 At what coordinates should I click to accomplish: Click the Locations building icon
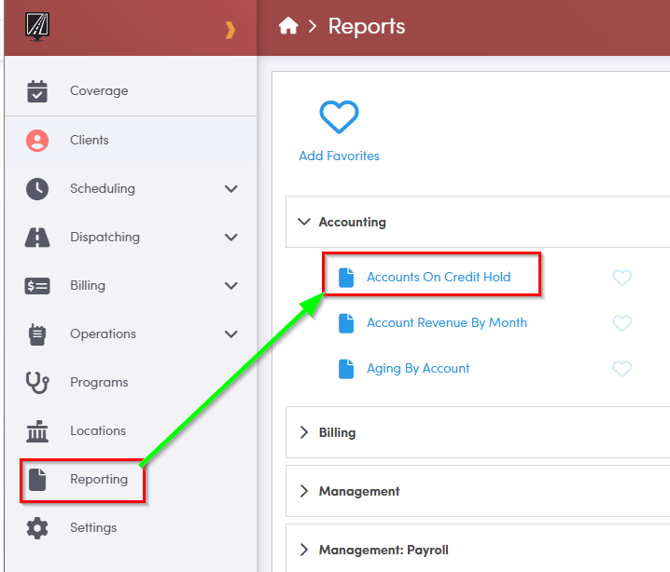[x=37, y=431]
